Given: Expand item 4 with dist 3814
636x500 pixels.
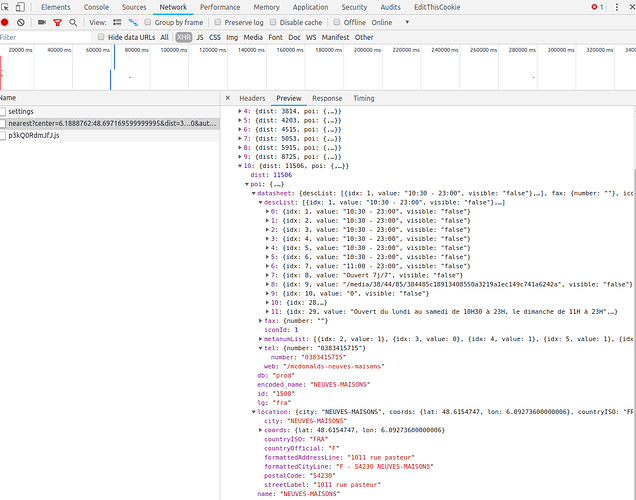Looking at the screenshot, I should tap(240, 111).
